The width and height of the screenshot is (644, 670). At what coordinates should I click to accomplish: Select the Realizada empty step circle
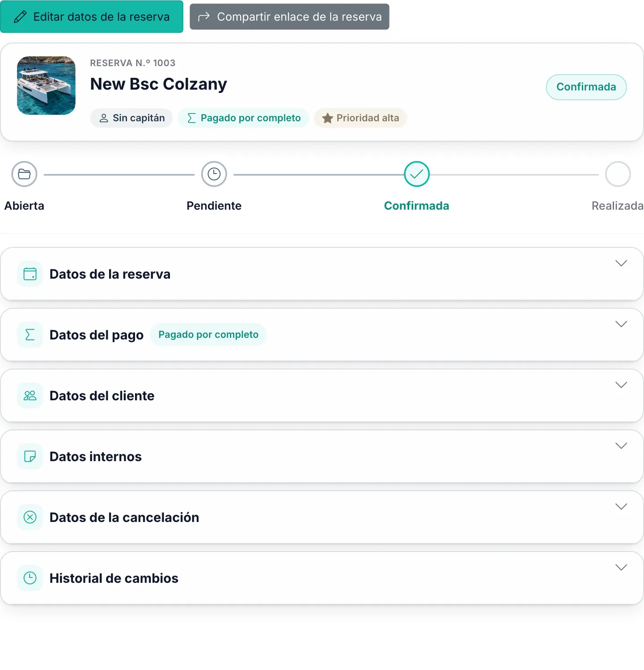(x=618, y=174)
